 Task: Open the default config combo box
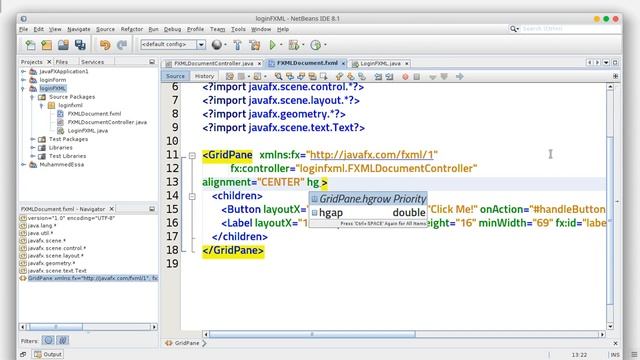pos(173,44)
